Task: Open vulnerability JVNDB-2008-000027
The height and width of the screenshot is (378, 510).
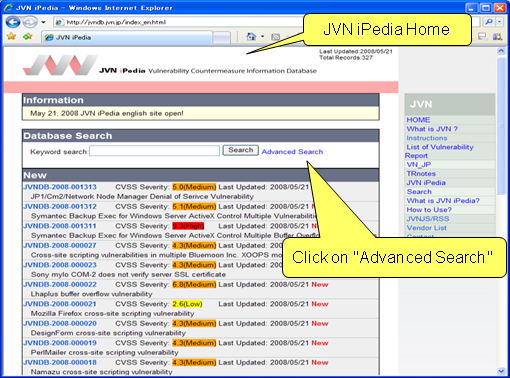Action: (x=60, y=245)
